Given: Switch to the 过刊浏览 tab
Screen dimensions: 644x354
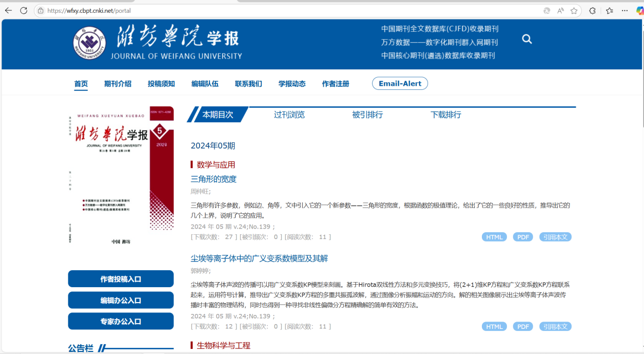Looking at the screenshot, I should click(x=289, y=115).
